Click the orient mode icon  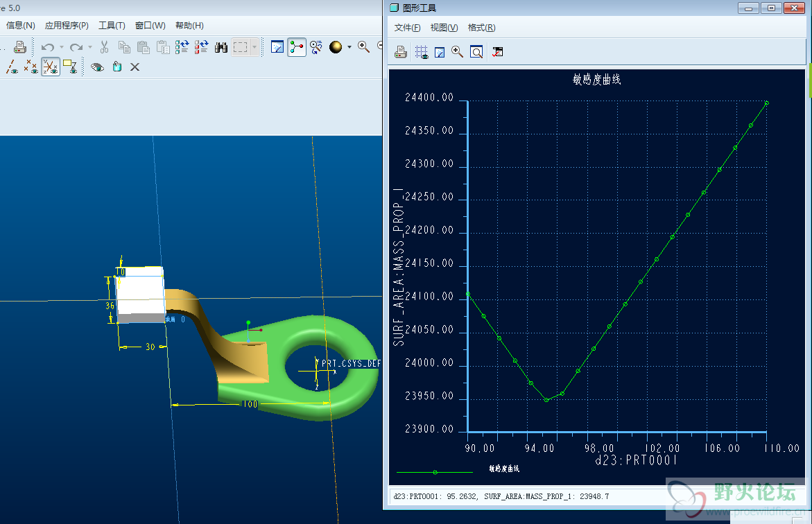click(316, 47)
